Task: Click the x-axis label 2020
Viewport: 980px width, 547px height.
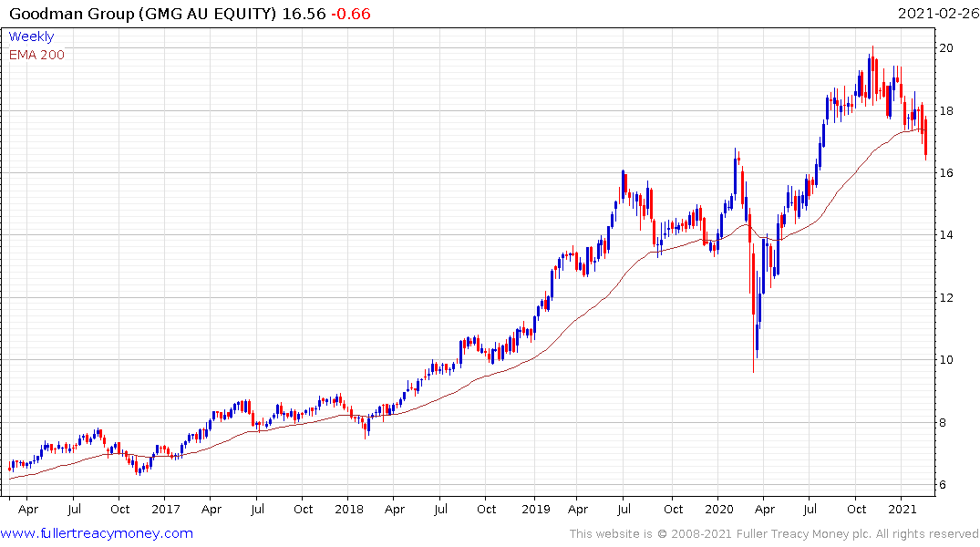Action: click(718, 509)
